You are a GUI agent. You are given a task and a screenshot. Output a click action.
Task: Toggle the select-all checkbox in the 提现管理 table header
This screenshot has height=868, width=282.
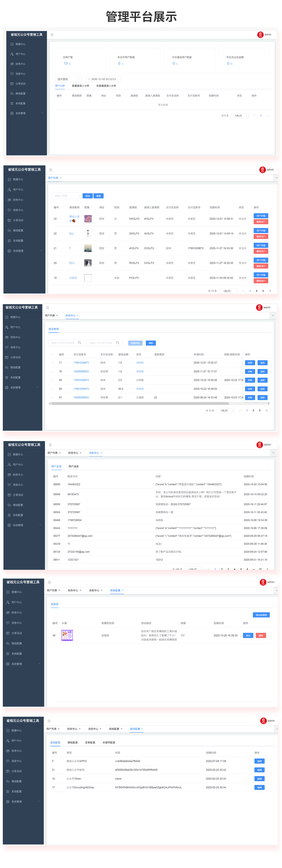[52, 355]
